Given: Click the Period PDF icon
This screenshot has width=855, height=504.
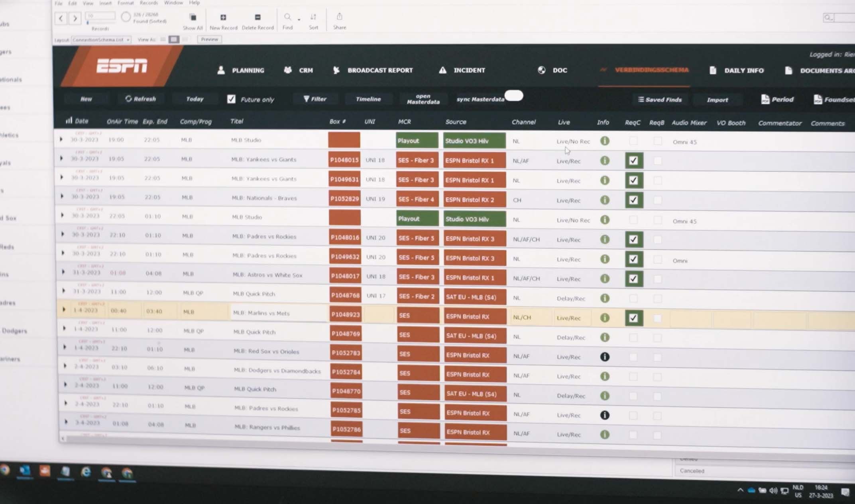Looking at the screenshot, I should pos(765,100).
